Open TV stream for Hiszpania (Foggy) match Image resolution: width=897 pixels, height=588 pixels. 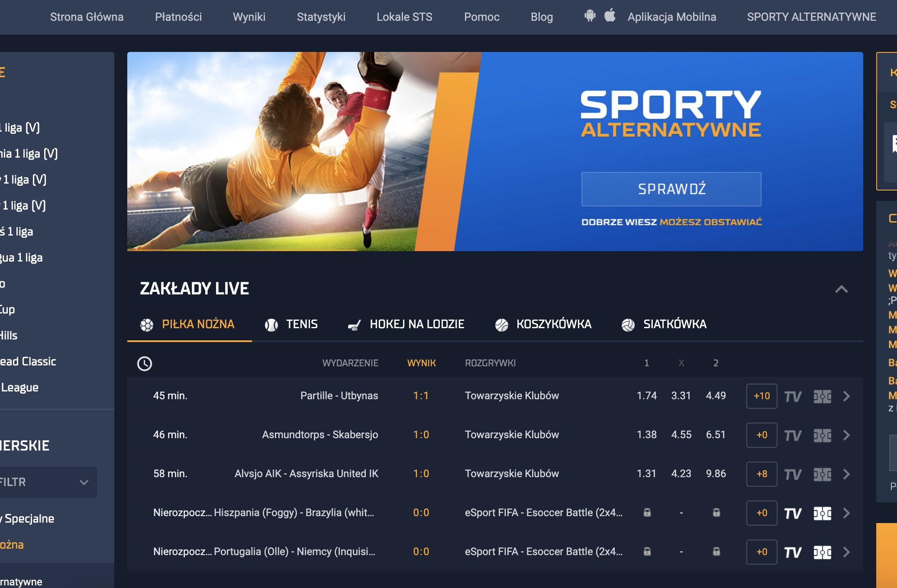(x=793, y=513)
